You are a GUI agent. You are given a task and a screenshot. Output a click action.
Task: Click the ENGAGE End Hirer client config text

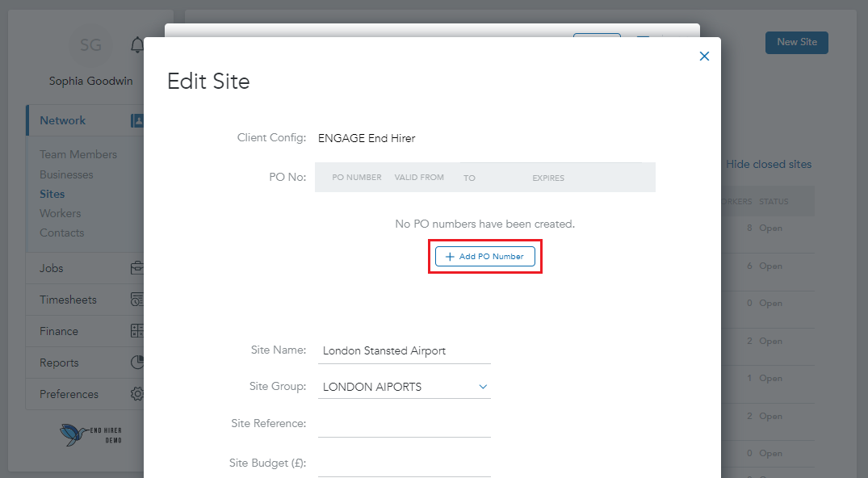[367, 138]
